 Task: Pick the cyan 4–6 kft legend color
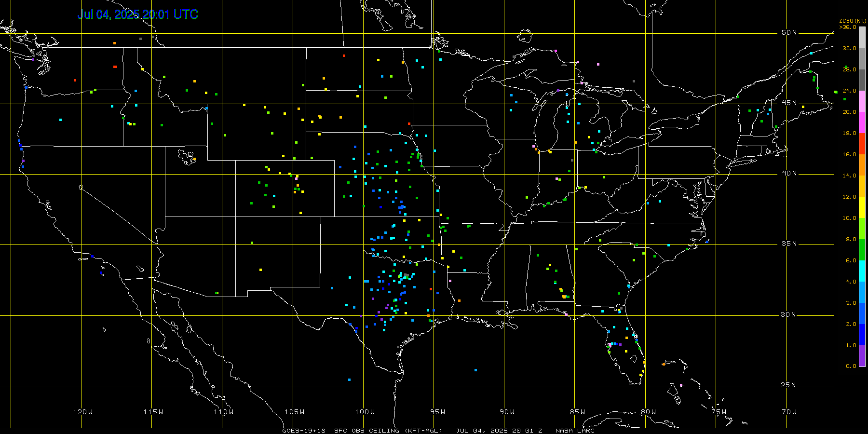tap(862, 271)
